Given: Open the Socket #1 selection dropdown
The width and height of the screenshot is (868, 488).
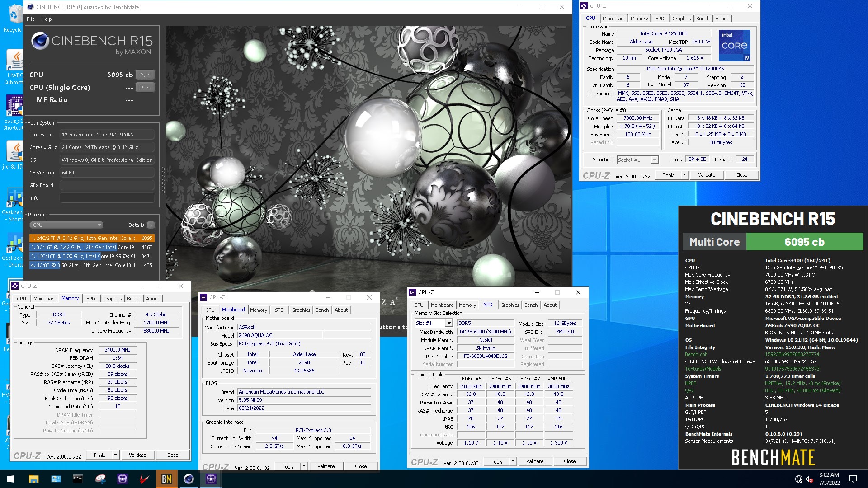Looking at the screenshot, I should [637, 160].
